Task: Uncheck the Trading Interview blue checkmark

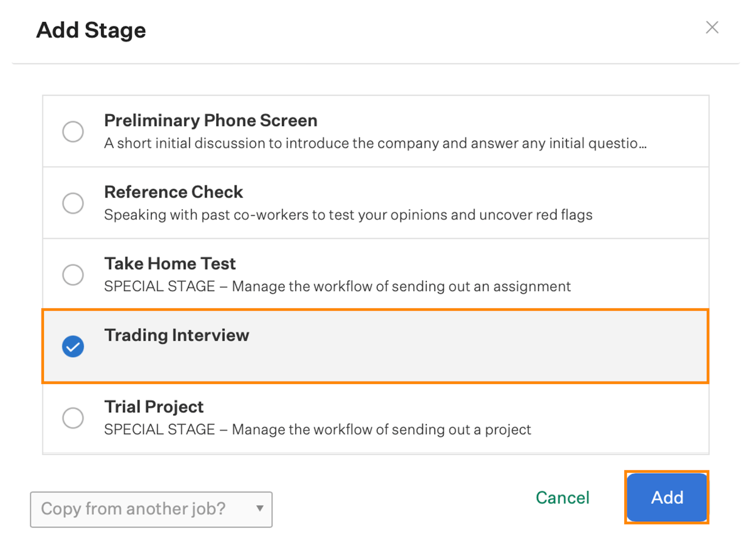Action: point(73,346)
